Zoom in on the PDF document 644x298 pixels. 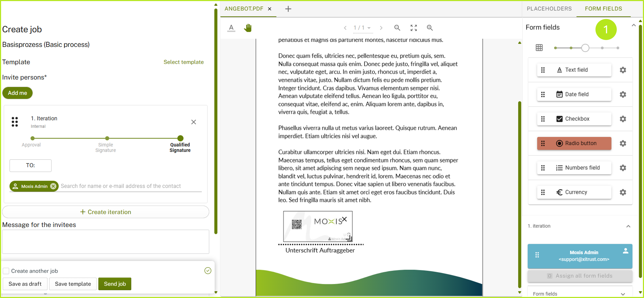[x=429, y=28]
